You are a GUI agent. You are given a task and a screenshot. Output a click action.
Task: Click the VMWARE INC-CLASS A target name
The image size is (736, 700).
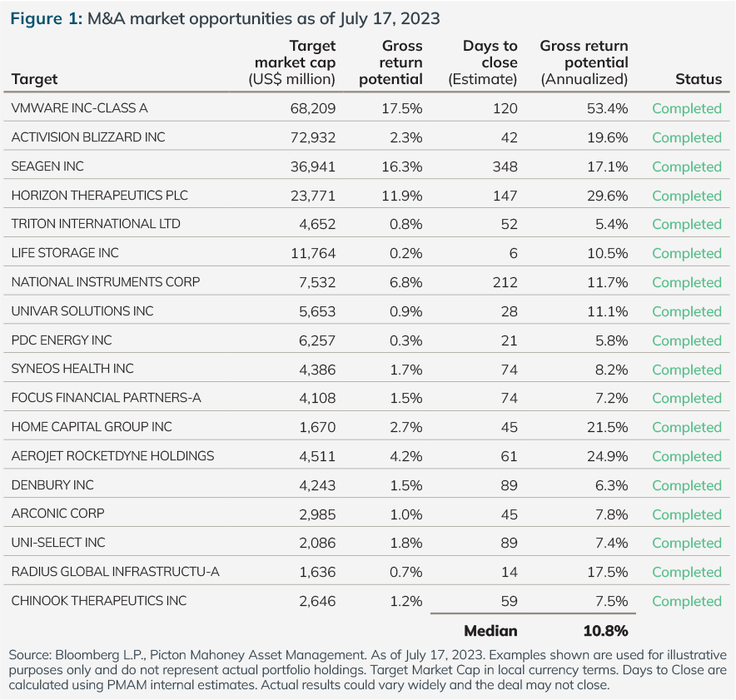tap(79, 108)
